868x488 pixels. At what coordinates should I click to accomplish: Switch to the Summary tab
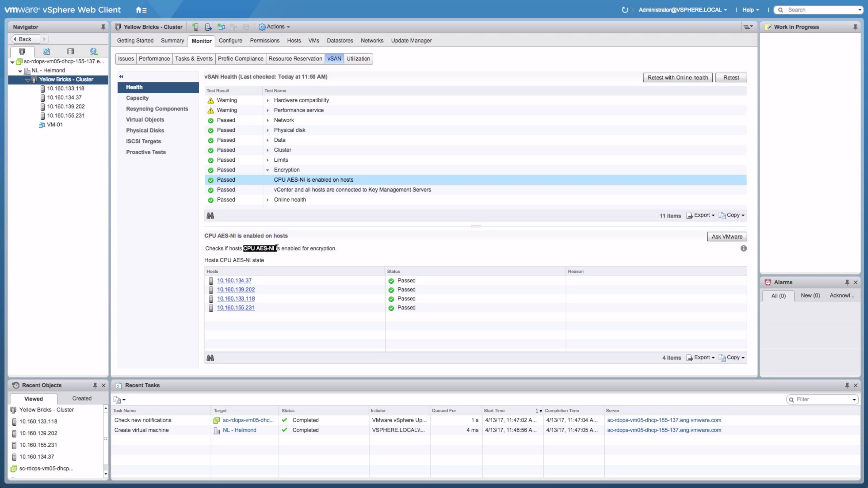[172, 41]
